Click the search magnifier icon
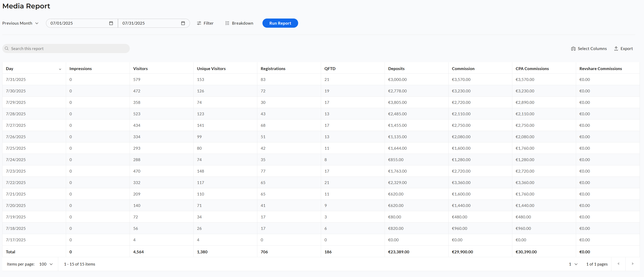The height and width of the screenshot is (277, 644). point(7,48)
